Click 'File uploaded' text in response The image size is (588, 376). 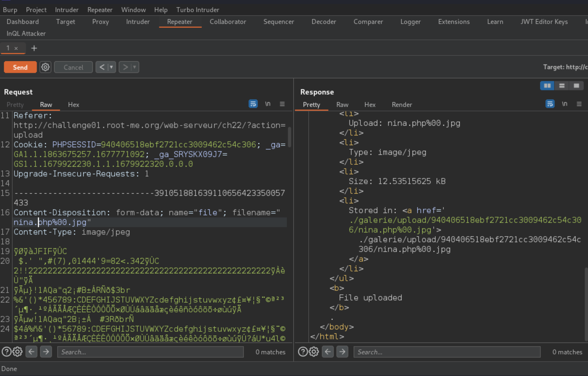[x=370, y=298]
